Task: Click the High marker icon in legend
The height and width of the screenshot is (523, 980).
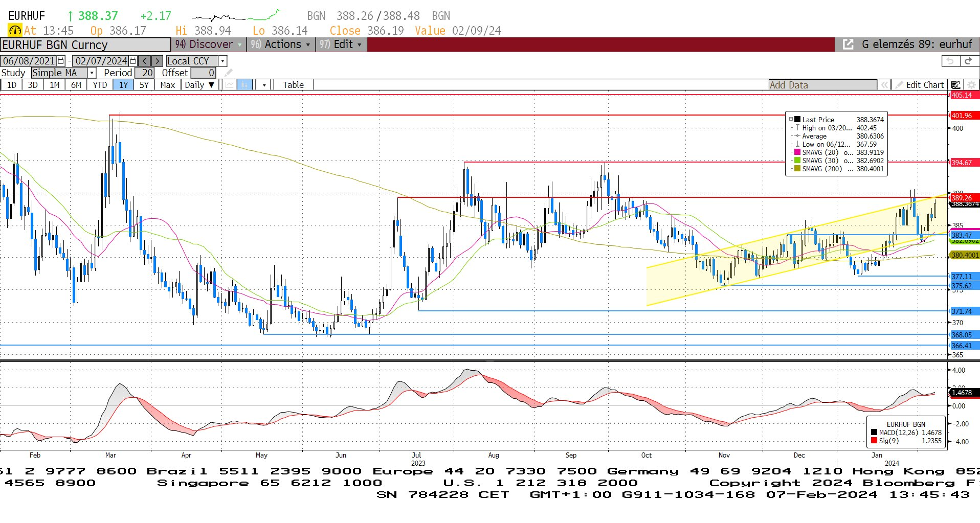Action: pos(797,128)
